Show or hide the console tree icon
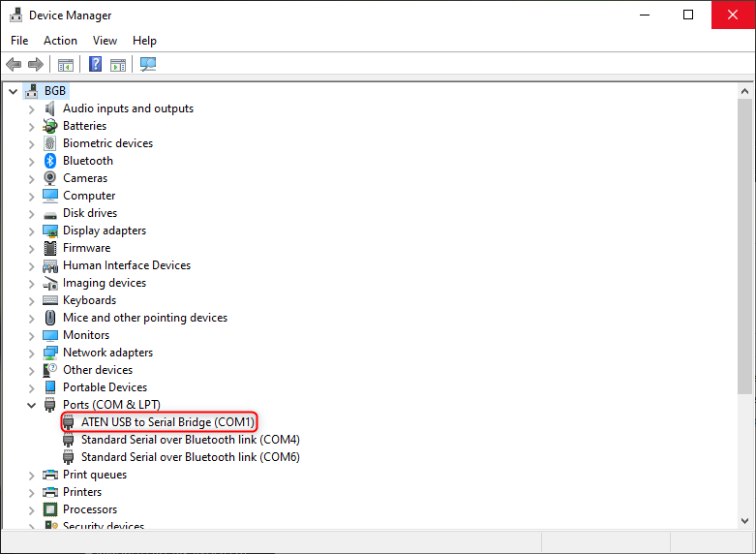 click(x=66, y=65)
